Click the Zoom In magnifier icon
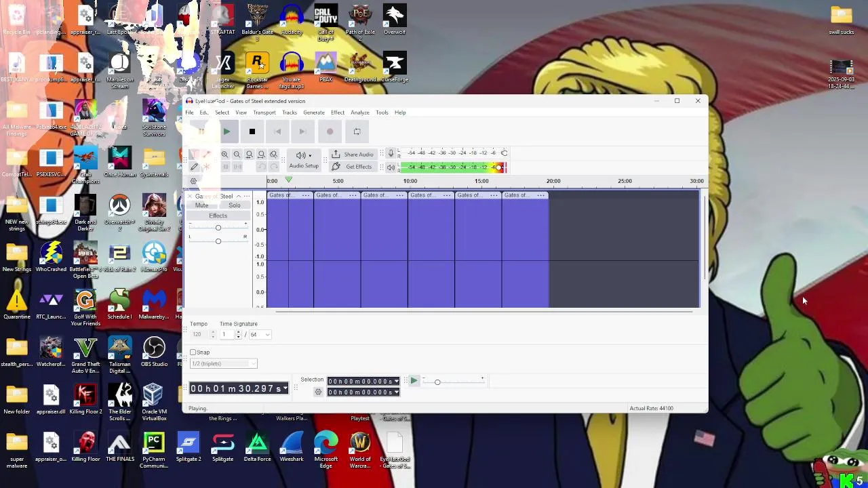The image size is (868, 488). pos(224,155)
